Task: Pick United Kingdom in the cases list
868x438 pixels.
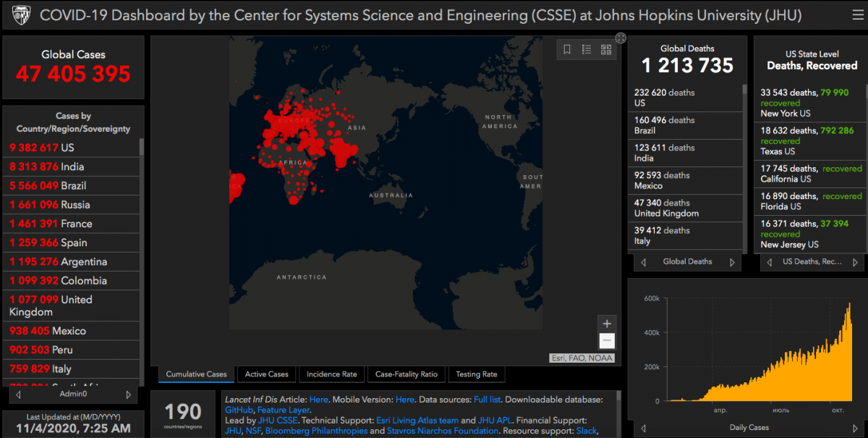Action: (72, 306)
